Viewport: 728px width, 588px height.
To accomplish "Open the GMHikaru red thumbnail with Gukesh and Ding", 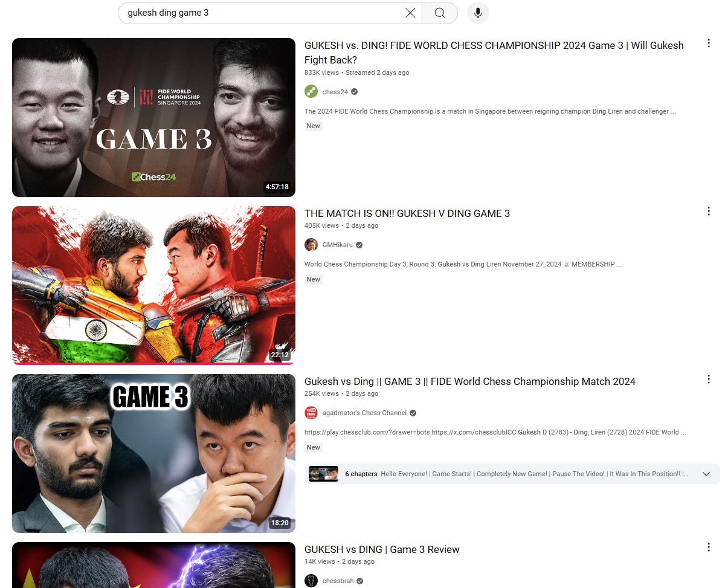I will (153, 285).
